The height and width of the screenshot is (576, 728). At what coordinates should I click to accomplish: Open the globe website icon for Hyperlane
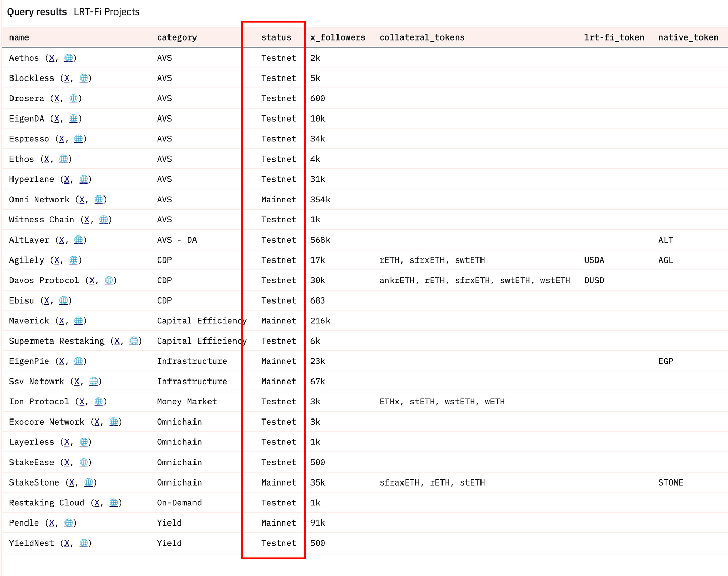coord(84,179)
